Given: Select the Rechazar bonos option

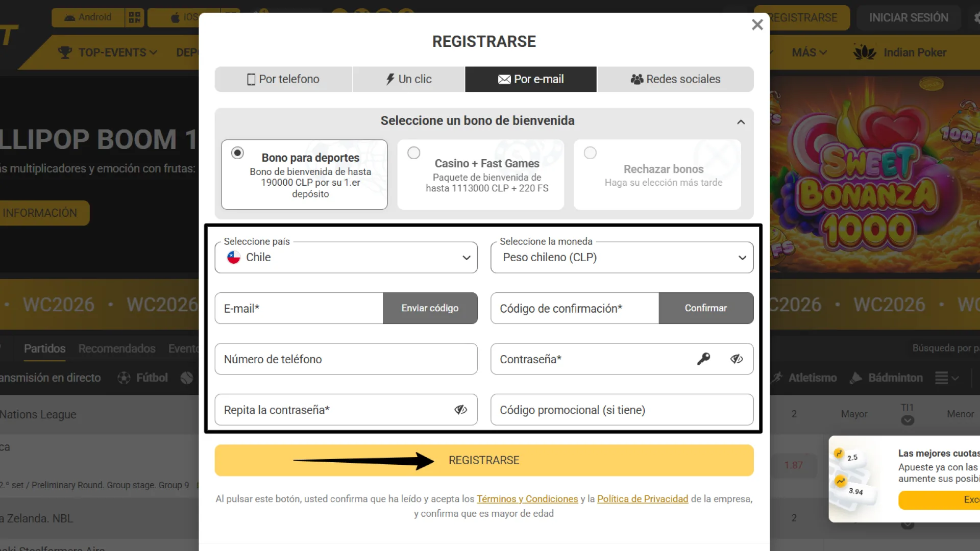Looking at the screenshot, I should (x=657, y=174).
